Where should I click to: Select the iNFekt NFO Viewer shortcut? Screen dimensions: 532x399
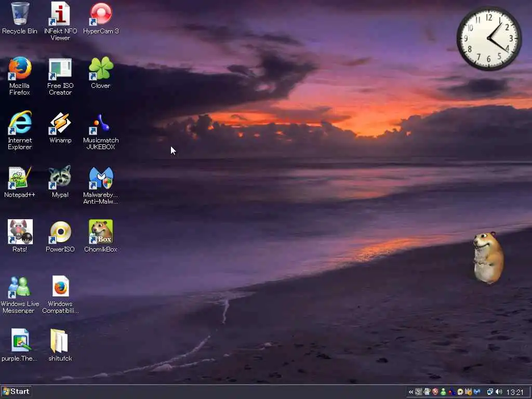pos(60,21)
